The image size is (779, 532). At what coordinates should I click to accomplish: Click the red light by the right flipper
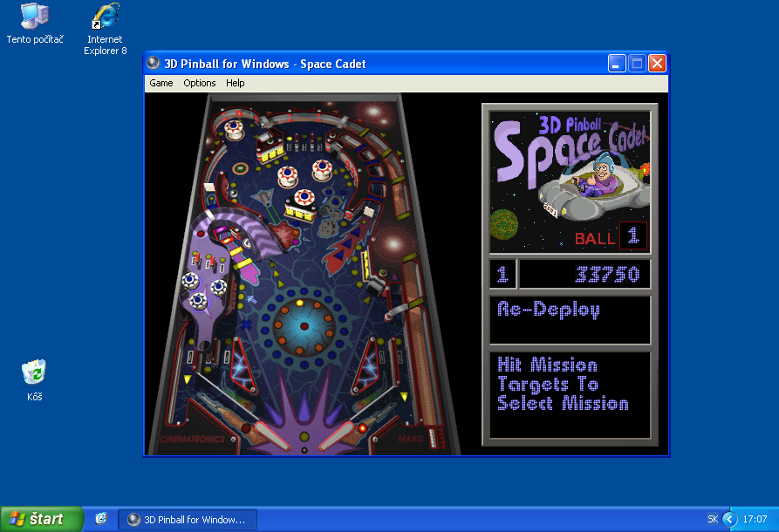[x=362, y=428]
